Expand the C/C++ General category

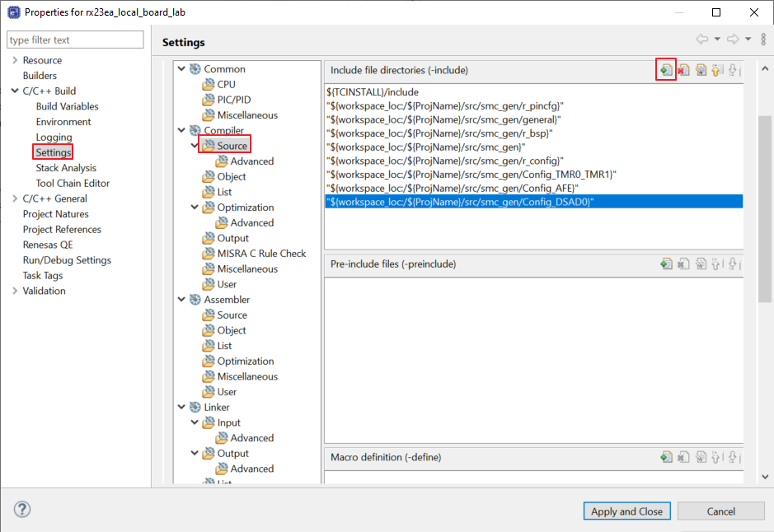coord(14,198)
